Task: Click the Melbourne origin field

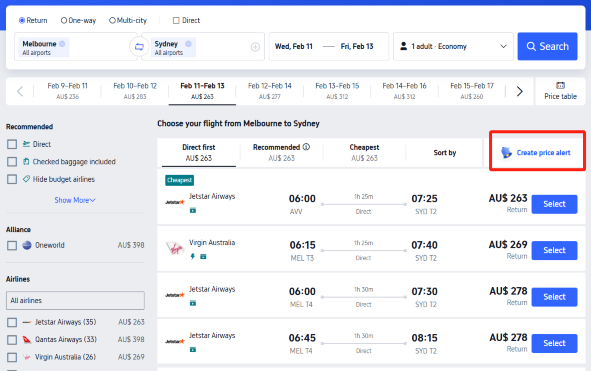Action: coord(75,47)
